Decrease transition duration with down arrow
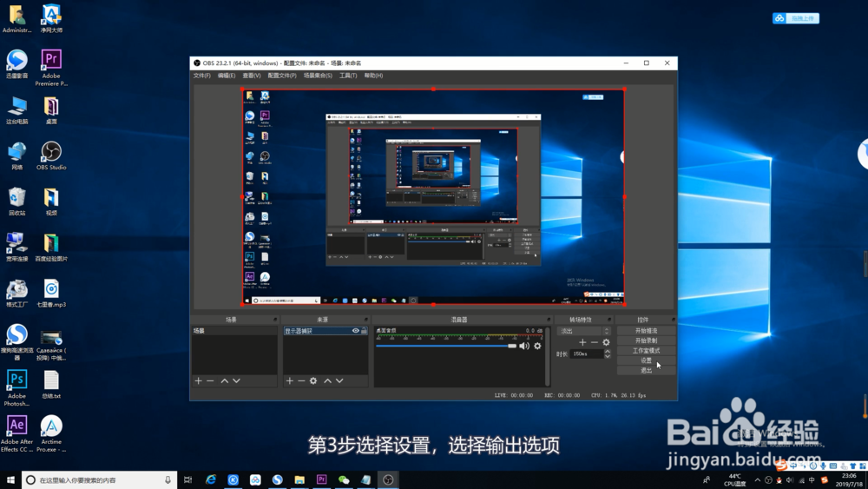This screenshot has width=868, height=489. (x=608, y=357)
